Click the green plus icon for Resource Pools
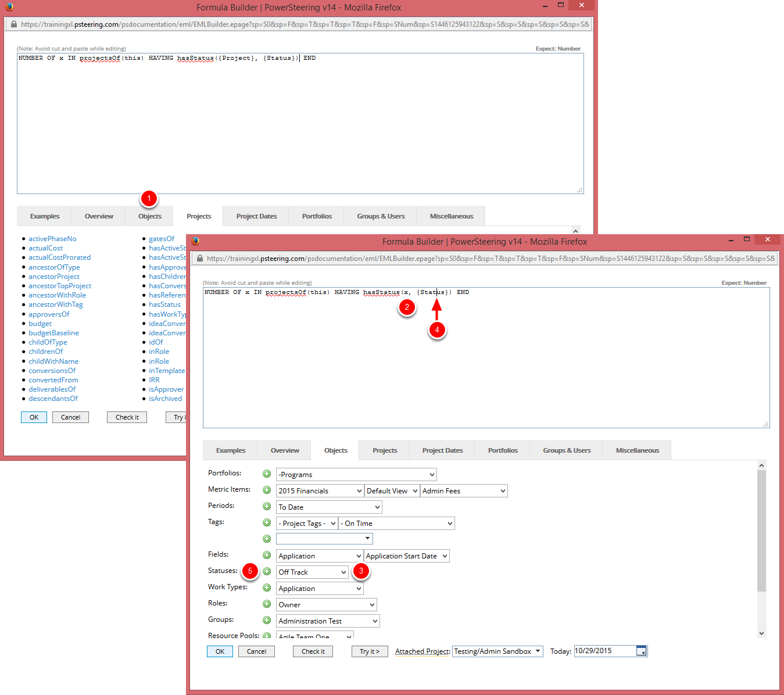The image size is (784, 695). tap(267, 636)
